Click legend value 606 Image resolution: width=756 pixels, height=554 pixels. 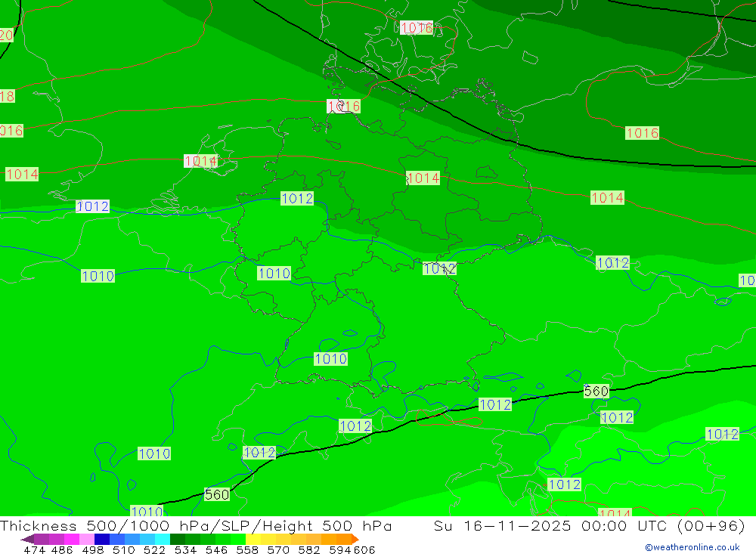(x=364, y=549)
